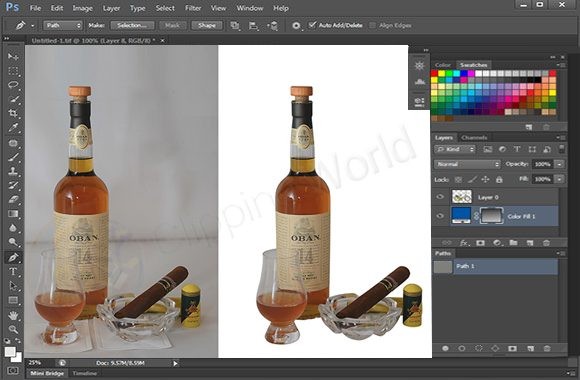The image size is (580, 380).
Task: Delete layer with trash icon
Action: click(x=546, y=243)
